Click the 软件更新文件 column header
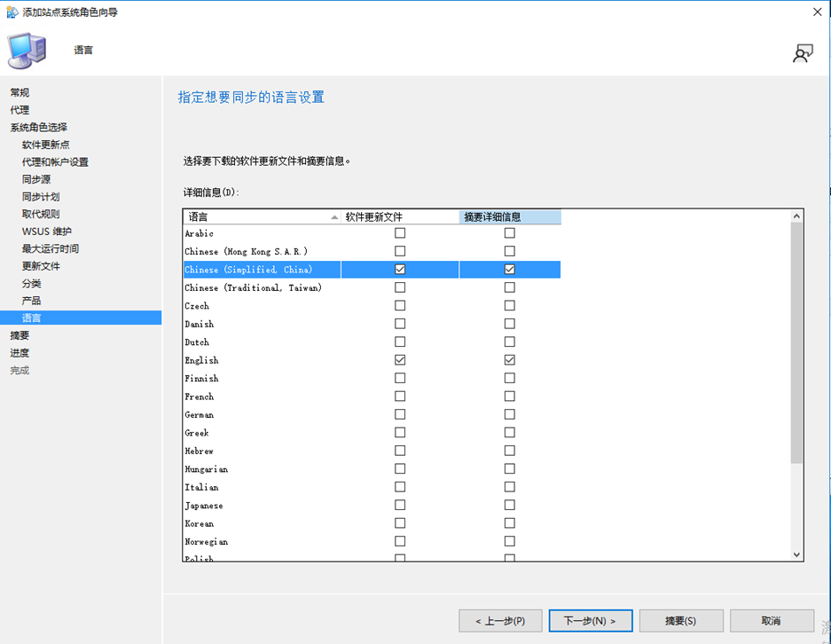This screenshot has width=831, height=644. 400,216
